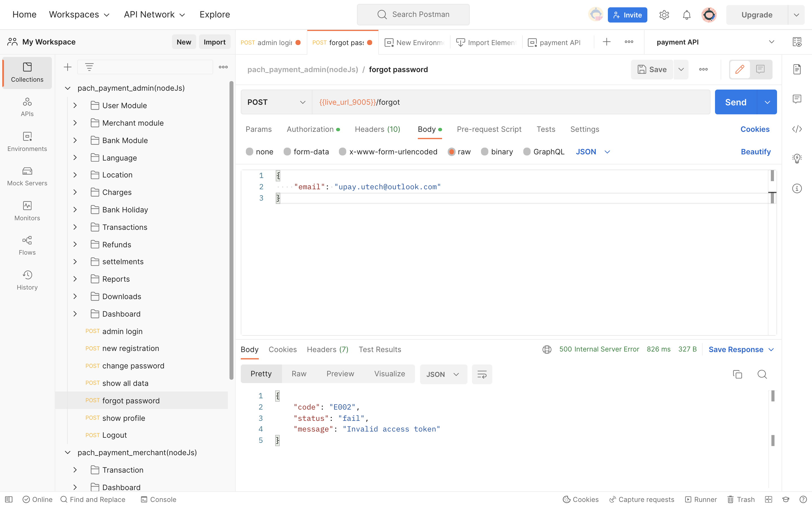Switch to the Headers (10) request tab

(377, 130)
